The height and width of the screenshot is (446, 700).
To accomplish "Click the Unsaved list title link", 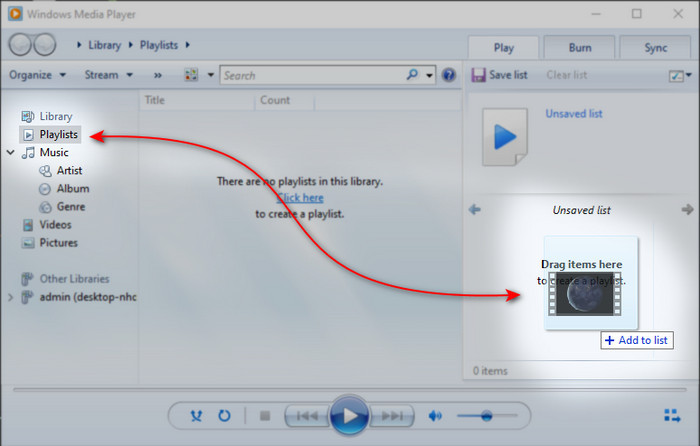I will [x=574, y=113].
